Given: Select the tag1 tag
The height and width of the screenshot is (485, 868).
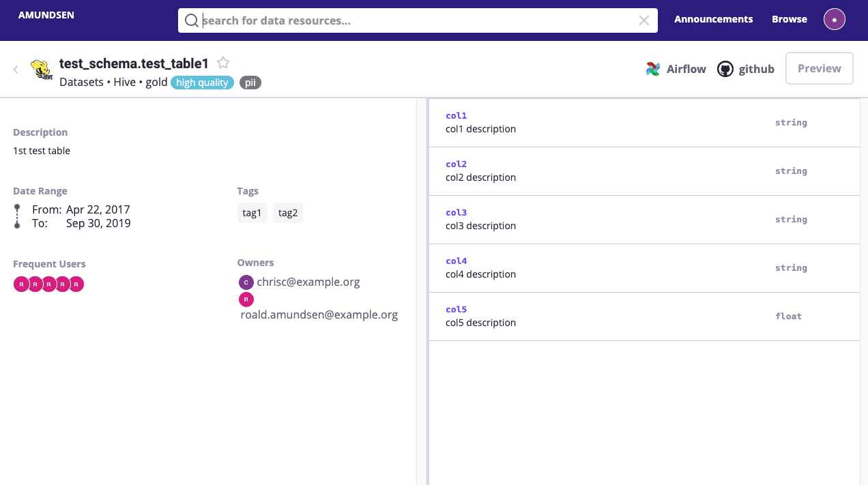Looking at the screenshot, I should pyautogui.click(x=252, y=212).
